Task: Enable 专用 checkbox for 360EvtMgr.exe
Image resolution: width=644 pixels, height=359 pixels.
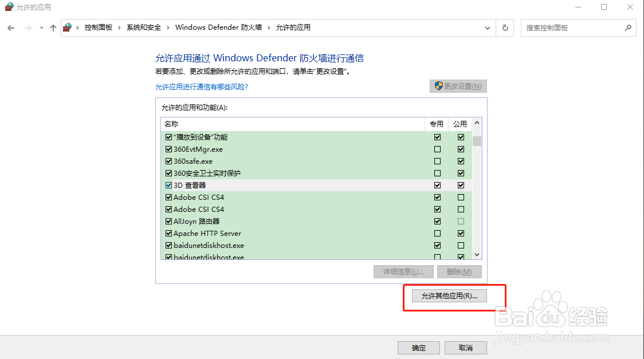Action: tap(437, 149)
